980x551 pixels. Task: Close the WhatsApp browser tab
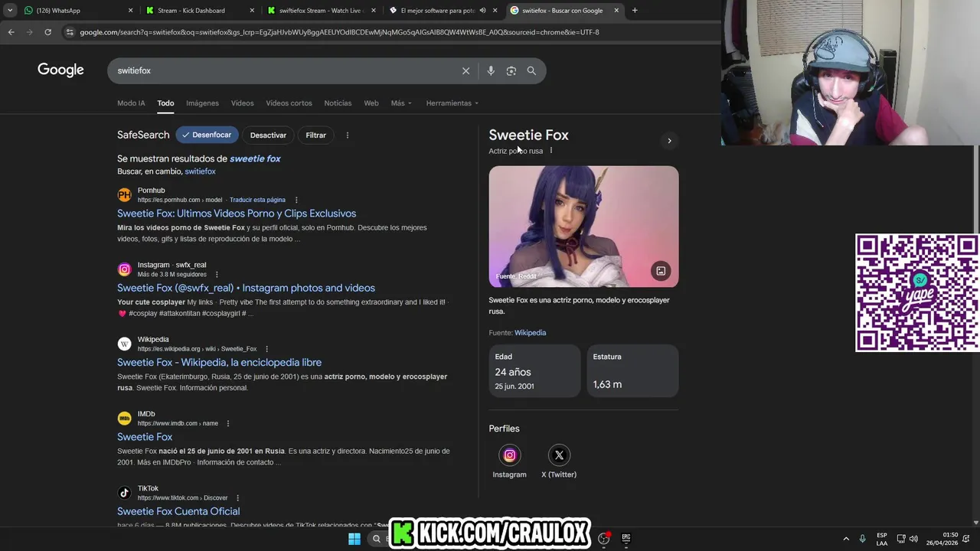130,11
